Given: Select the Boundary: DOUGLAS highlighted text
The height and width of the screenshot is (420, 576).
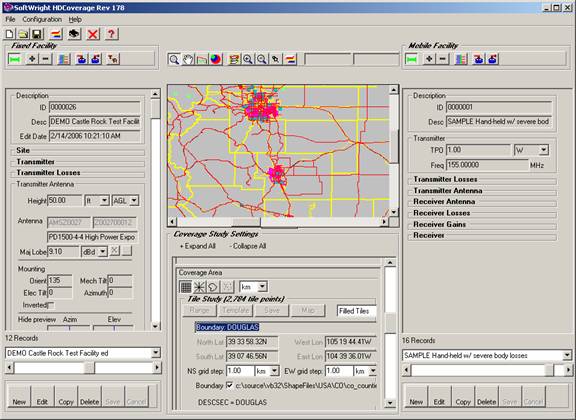Looking at the screenshot, I should tap(227, 327).
